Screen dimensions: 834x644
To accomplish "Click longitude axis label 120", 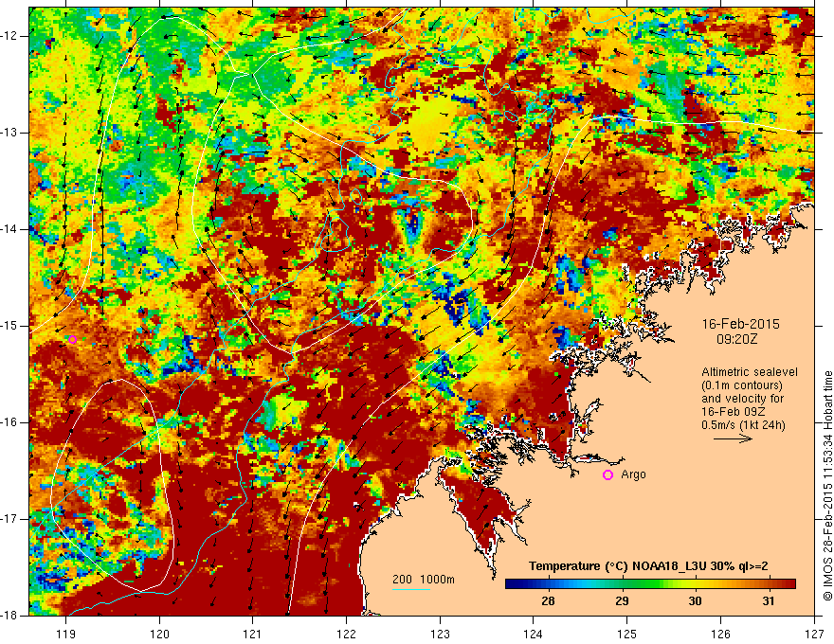I will tap(159, 634).
